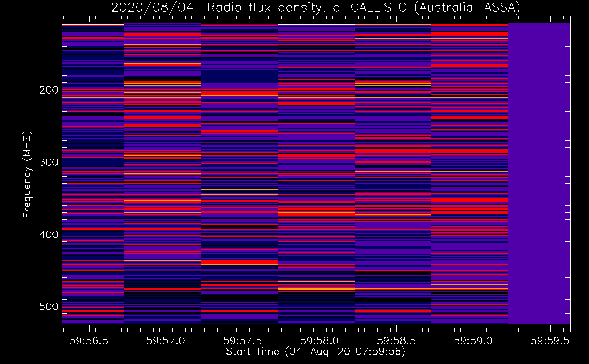Click the 59:59.0 time tick label

[x=473, y=341]
